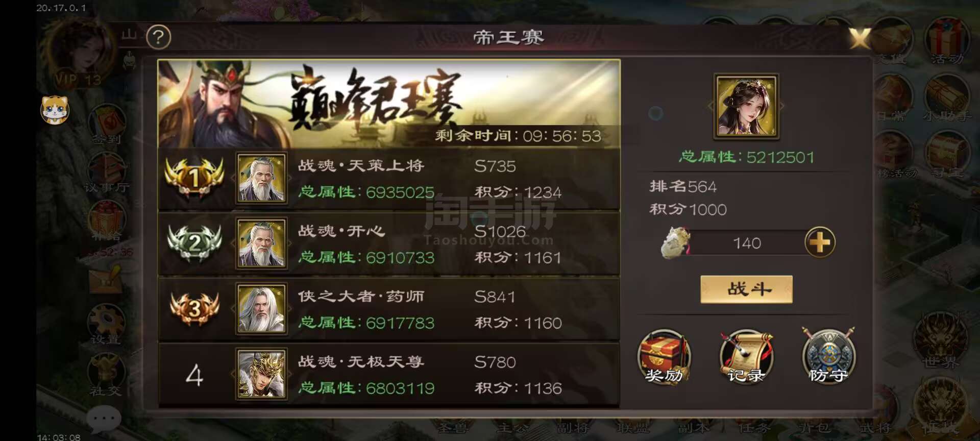Select rank 4 player 战魂·无极天尊 row
The width and height of the screenshot is (980, 441).
click(x=389, y=375)
